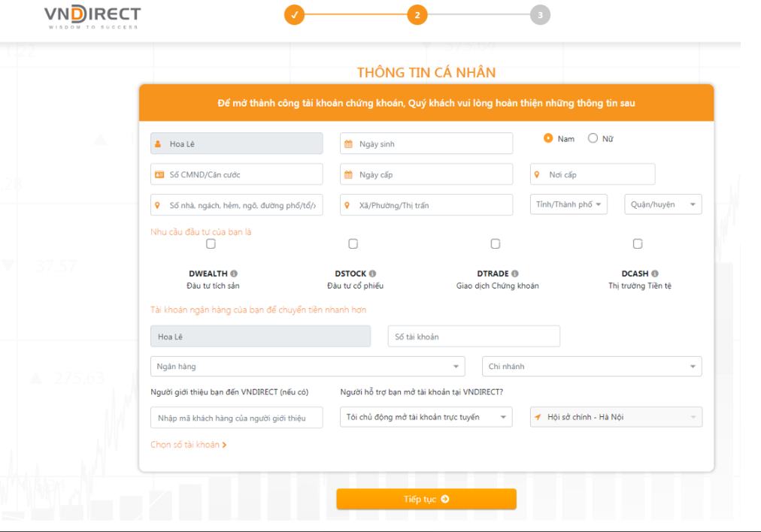Click the Tiếp tục button
761x532 pixels.
pyautogui.click(x=426, y=499)
